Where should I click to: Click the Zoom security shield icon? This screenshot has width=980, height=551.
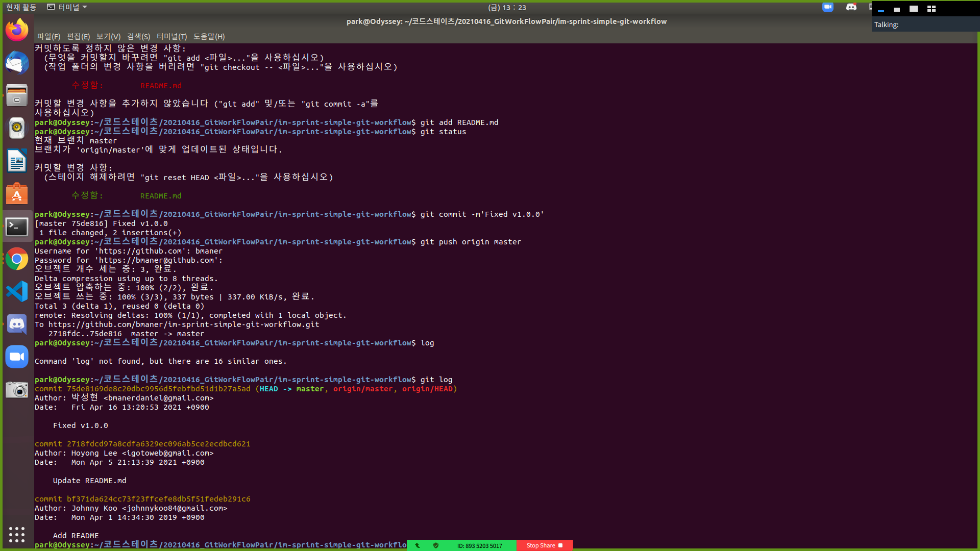[436, 545]
